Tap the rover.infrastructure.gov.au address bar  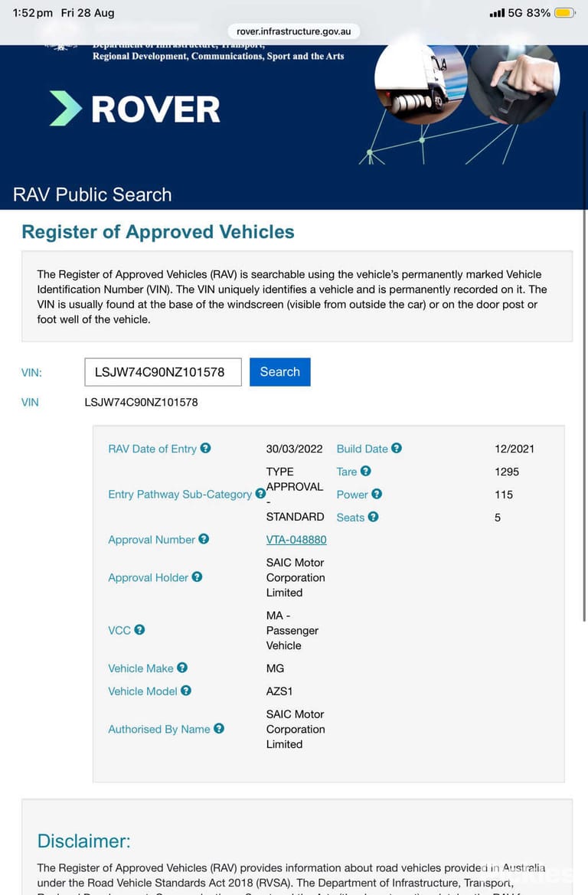point(293,31)
